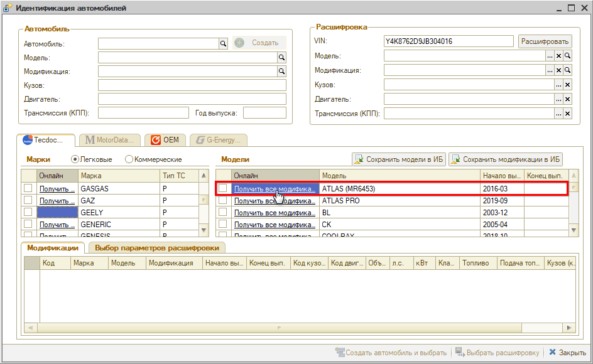This screenshot has height=364, width=593.
Task: Clear the Кузов field in Расшифровка
Action: point(567,85)
